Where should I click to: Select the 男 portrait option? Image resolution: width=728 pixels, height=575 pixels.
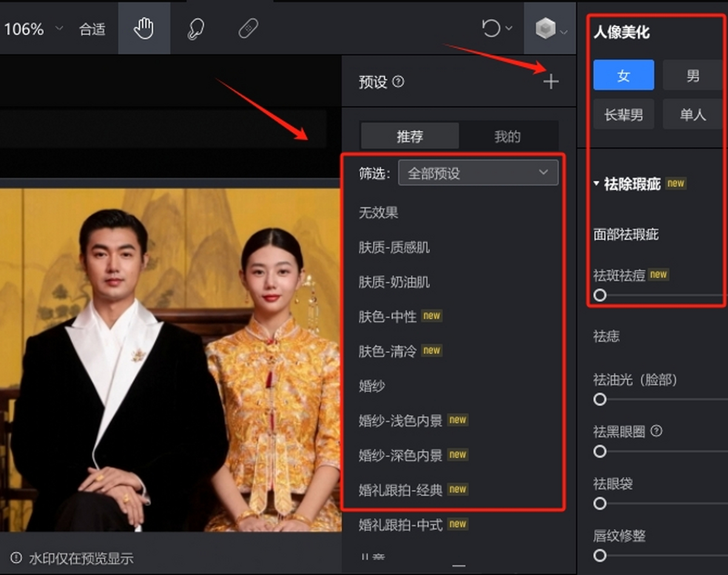coord(693,75)
